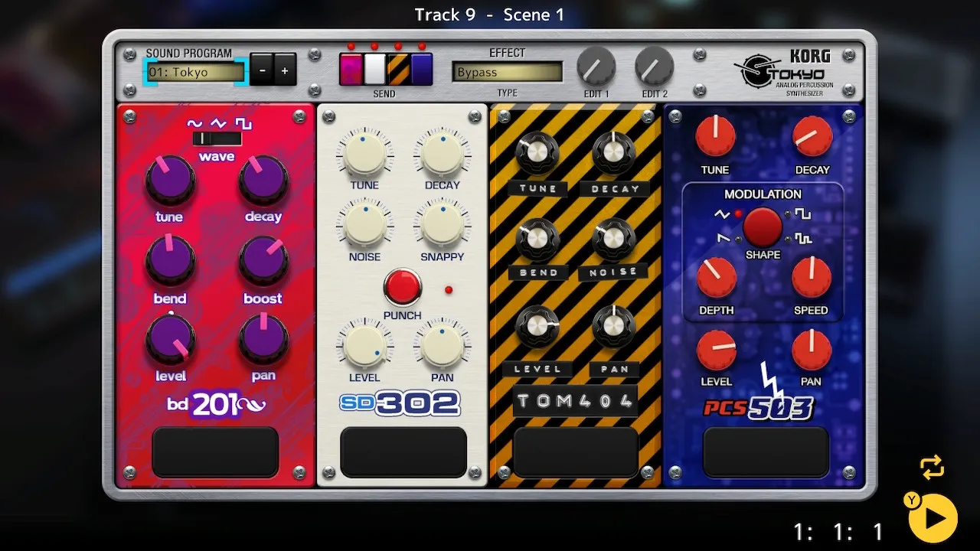Screen dimensions: 980x551
Task: Toggle the red PUNCH button
Action: point(403,288)
